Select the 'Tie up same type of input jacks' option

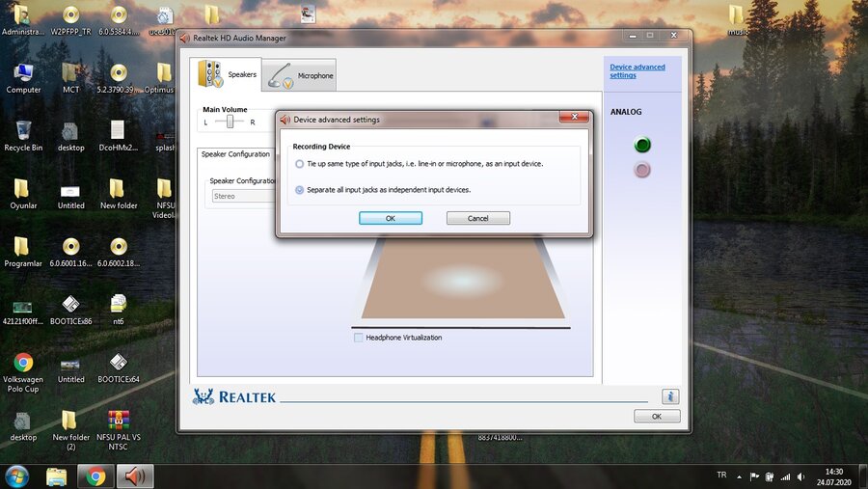point(300,164)
